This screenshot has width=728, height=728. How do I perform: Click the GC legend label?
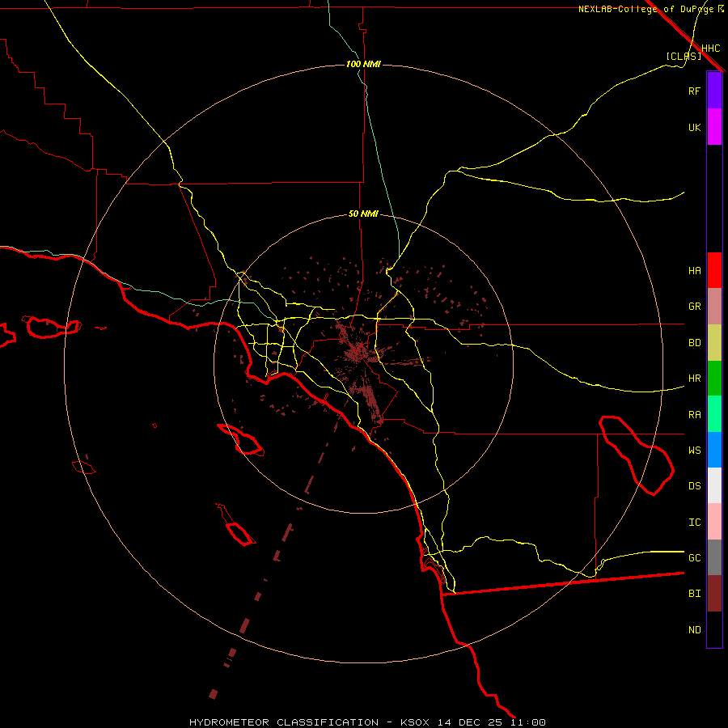pos(694,558)
